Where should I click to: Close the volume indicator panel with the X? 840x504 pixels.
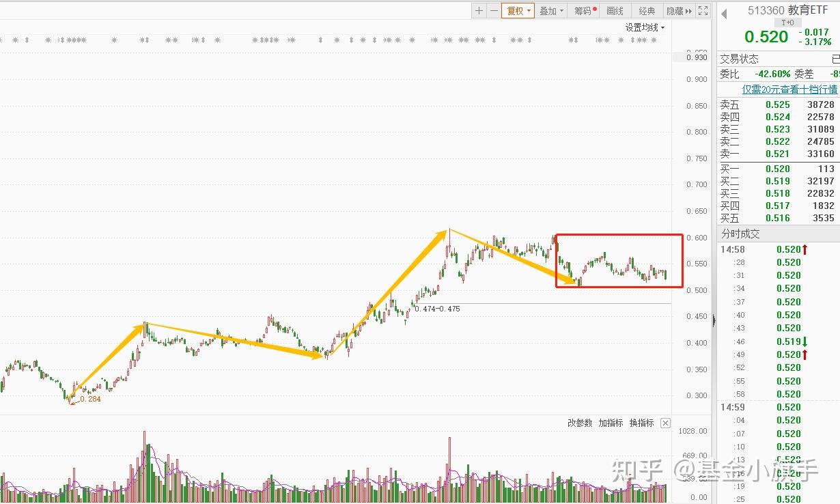tap(666, 423)
